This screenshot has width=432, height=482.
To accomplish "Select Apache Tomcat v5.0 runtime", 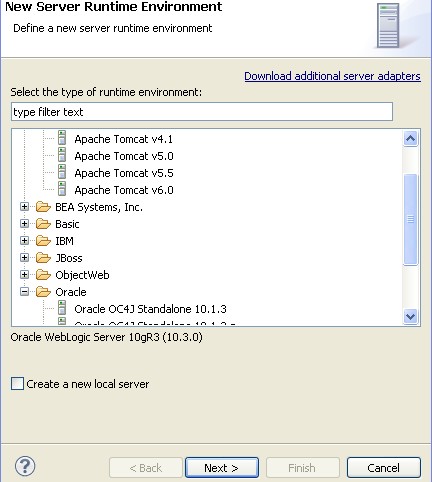I will pyautogui.click(x=124, y=156).
